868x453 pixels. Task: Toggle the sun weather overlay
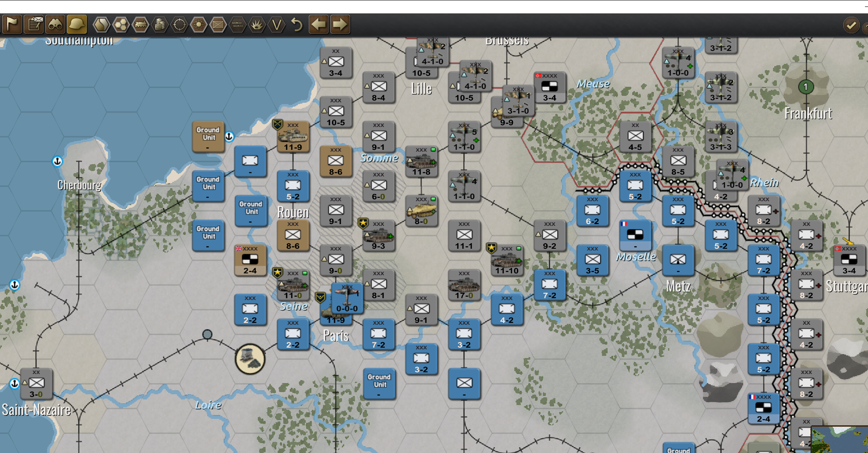(199, 25)
